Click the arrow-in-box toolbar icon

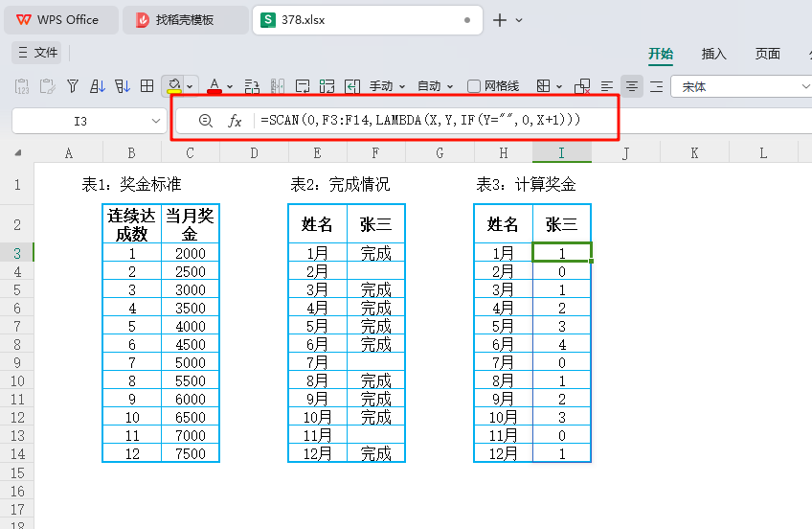(x=352, y=86)
